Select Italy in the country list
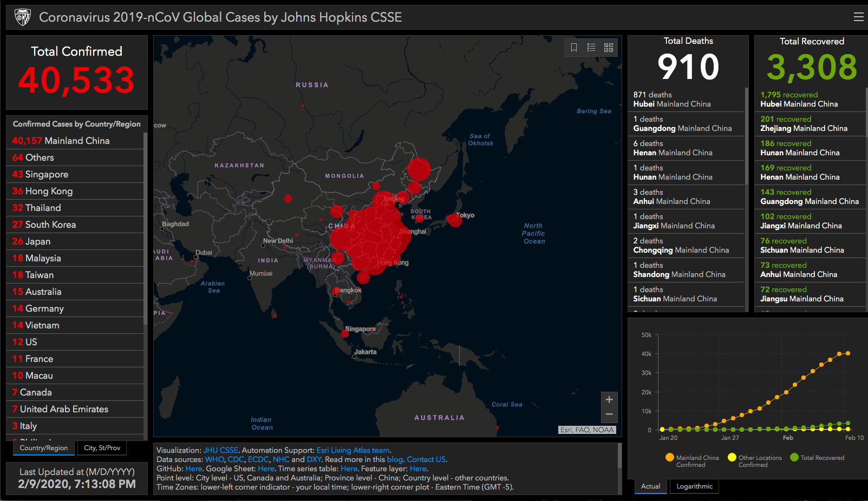This screenshot has height=501, width=868. [75, 426]
